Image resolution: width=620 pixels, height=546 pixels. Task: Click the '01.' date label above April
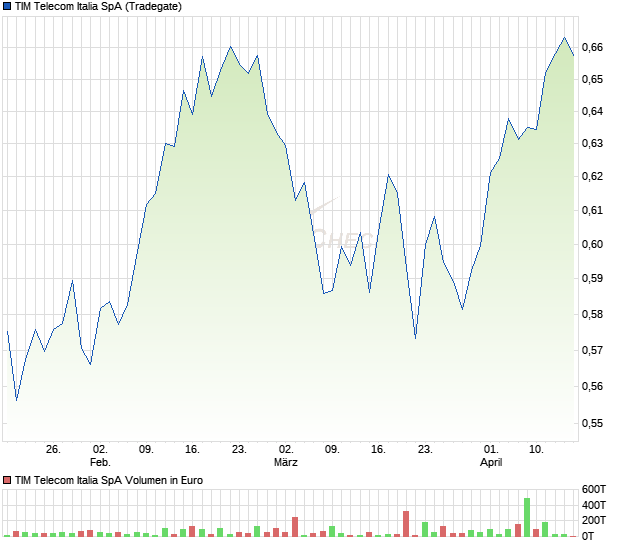point(491,450)
